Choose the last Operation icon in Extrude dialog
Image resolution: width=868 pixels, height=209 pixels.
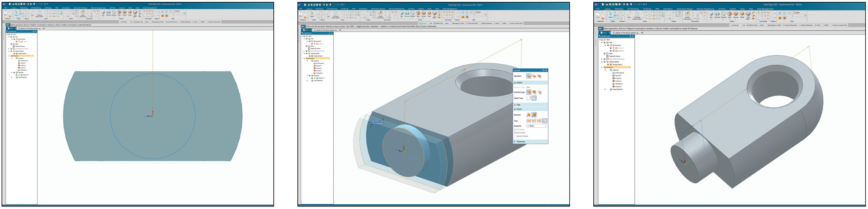point(539,76)
